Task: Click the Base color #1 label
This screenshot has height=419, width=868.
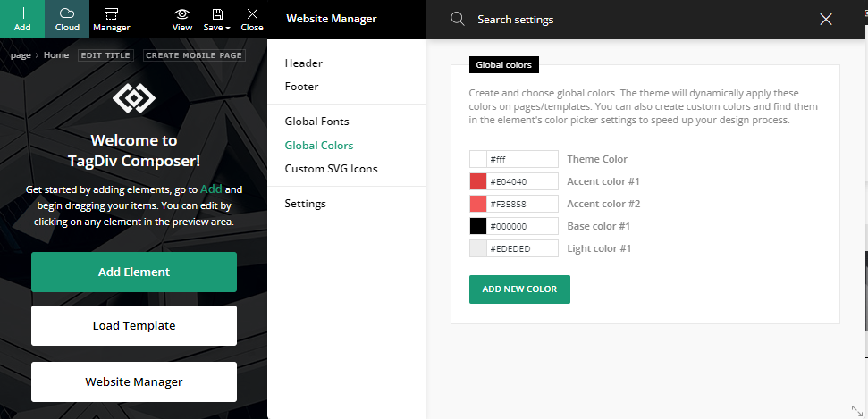Action: click(x=598, y=226)
